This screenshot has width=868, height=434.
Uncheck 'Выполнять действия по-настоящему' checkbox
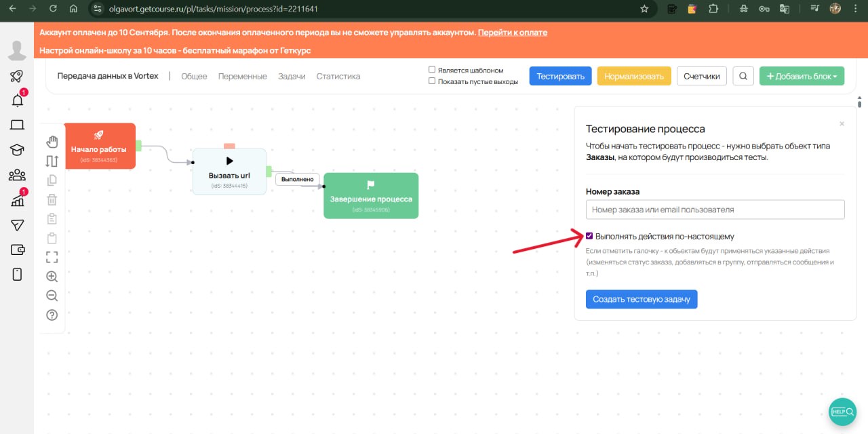pos(589,236)
